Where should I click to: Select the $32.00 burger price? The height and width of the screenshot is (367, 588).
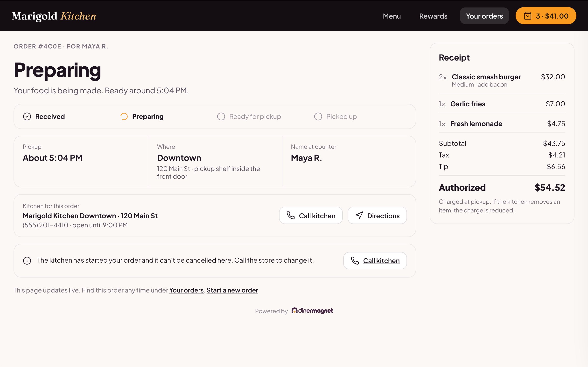tap(553, 77)
